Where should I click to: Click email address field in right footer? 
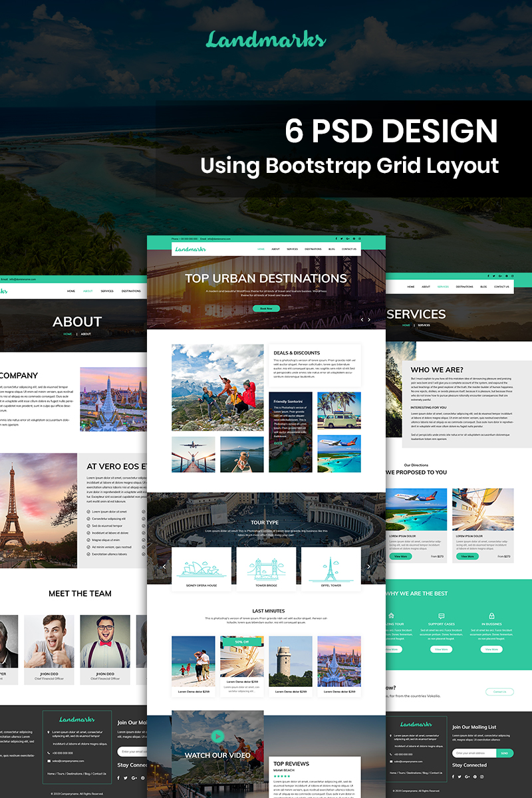coord(474,753)
